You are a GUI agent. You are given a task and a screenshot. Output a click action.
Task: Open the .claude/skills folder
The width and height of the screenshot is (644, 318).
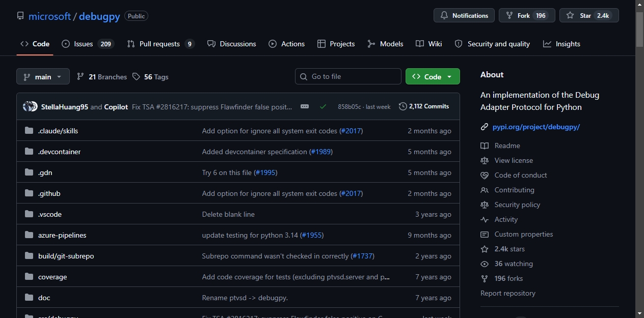coord(58,131)
